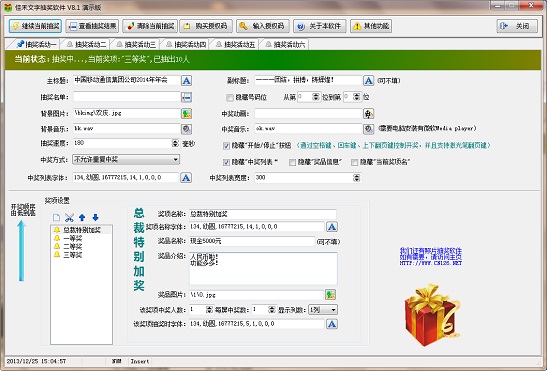Screen dimensions: 547x371
Task: Click the 购买授权码 button
Action: pyautogui.click(x=206, y=26)
